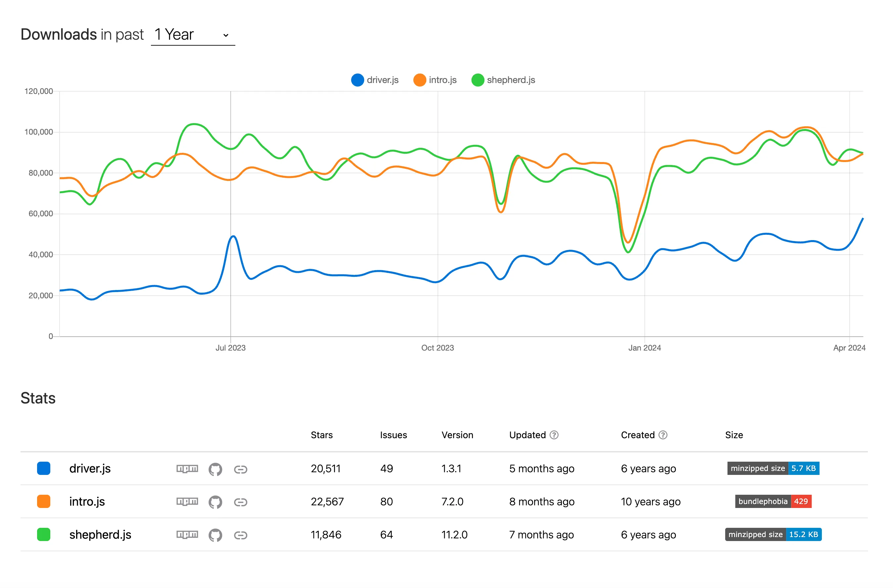Click the npm icon for driver.js
This screenshot has width=893, height=588.
point(187,469)
